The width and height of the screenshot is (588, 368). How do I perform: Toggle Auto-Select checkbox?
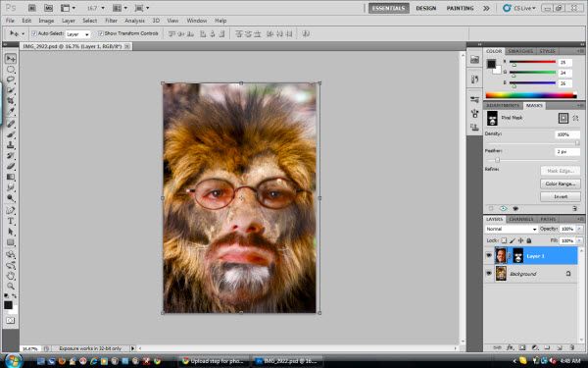tap(34, 33)
